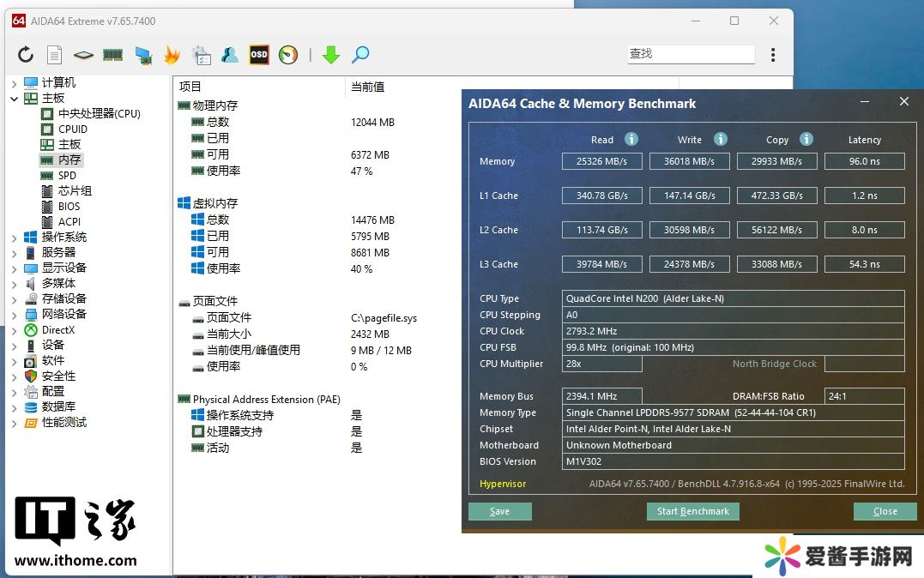
Task: Open the three-dot menu beside the search box
Action: point(773,55)
